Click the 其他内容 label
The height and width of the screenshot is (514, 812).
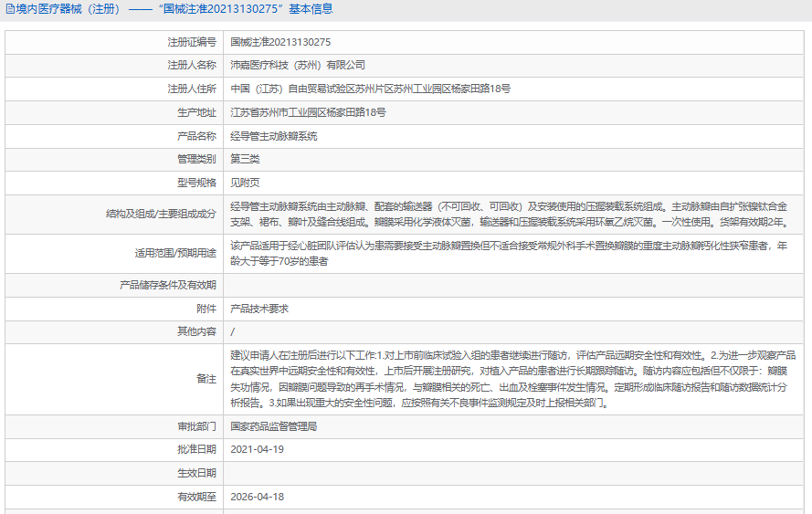pos(196,331)
